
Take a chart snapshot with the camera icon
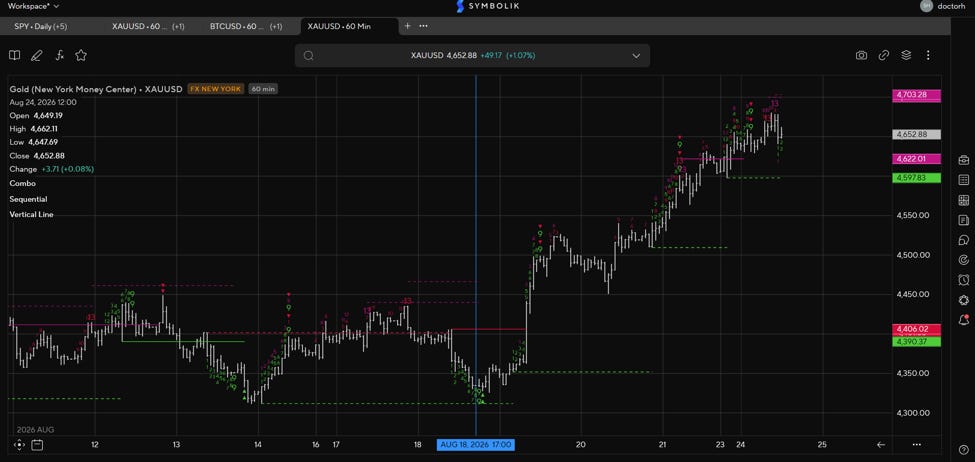(x=861, y=55)
